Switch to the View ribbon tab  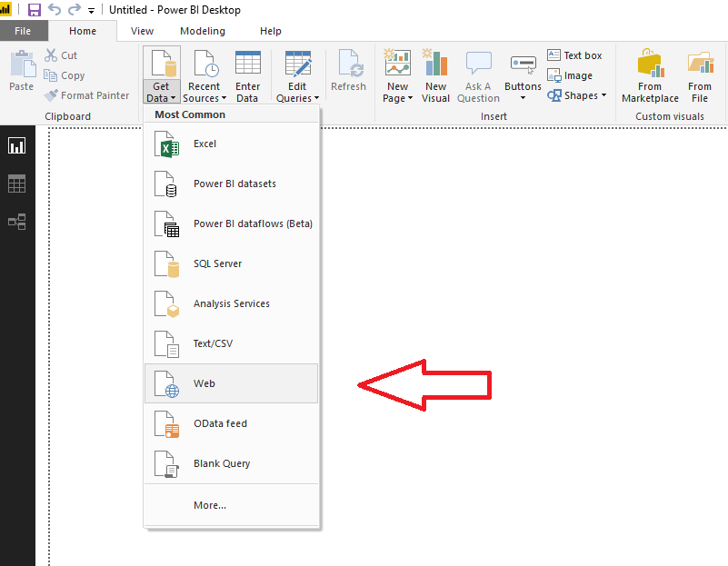tap(142, 31)
